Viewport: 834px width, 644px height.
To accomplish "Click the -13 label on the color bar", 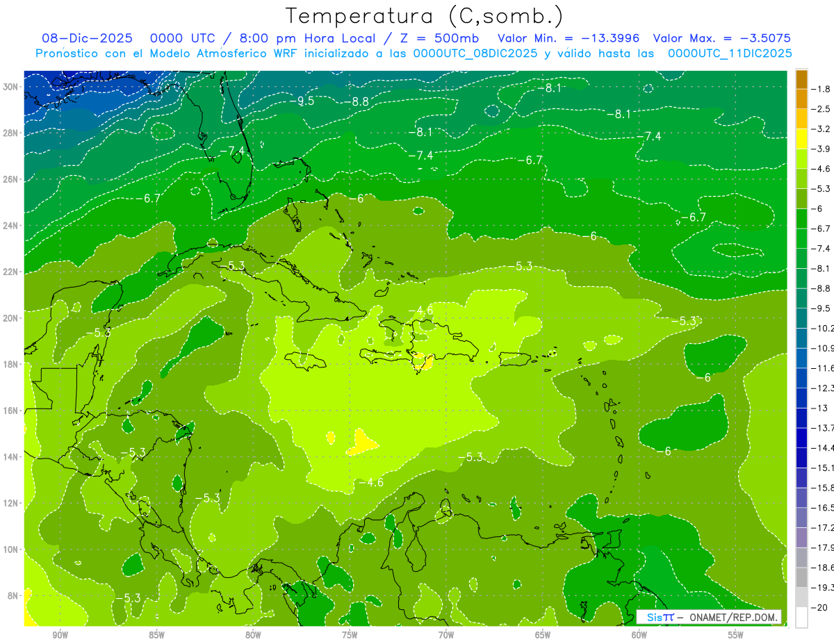I will pos(820,408).
